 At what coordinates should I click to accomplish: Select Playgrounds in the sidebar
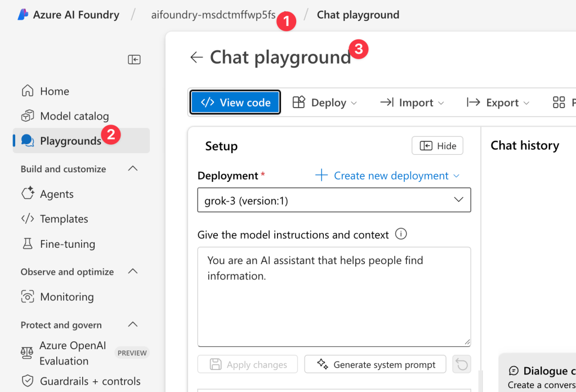click(81, 141)
